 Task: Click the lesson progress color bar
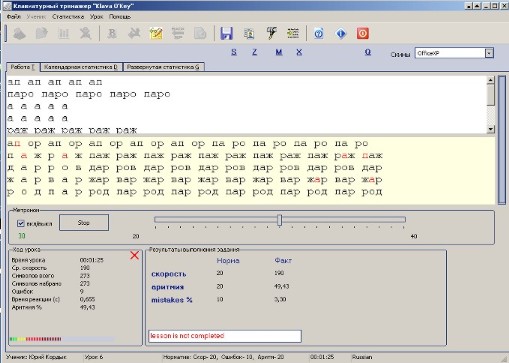coord(62,339)
